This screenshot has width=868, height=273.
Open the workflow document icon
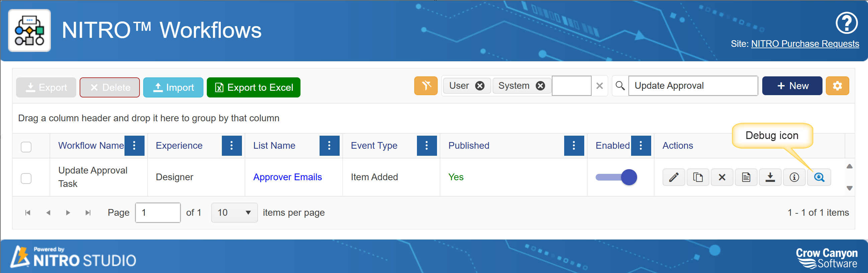(746, 177)
